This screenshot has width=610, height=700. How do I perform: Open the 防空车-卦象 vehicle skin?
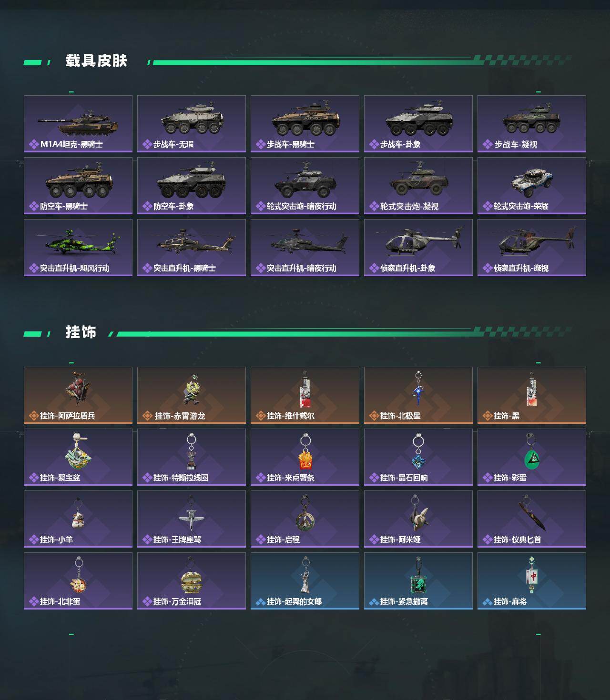192,186
